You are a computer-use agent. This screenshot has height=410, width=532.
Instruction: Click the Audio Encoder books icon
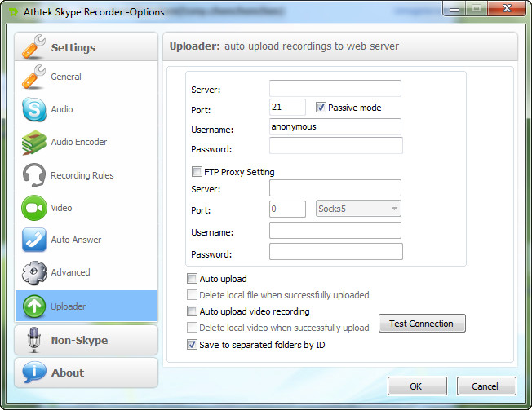tap(34, 143)
